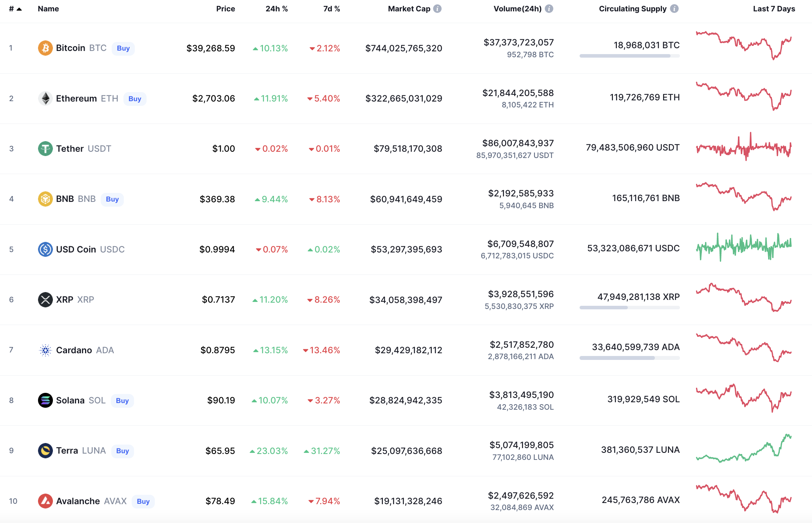Click the USD Coin logo icon
812x523 pixels.
(x=45, y=249)
